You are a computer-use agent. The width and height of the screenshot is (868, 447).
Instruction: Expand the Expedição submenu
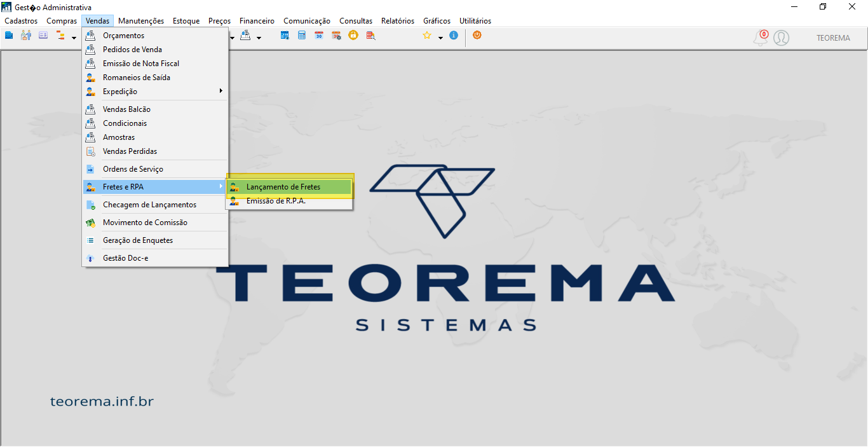[155, 92]
